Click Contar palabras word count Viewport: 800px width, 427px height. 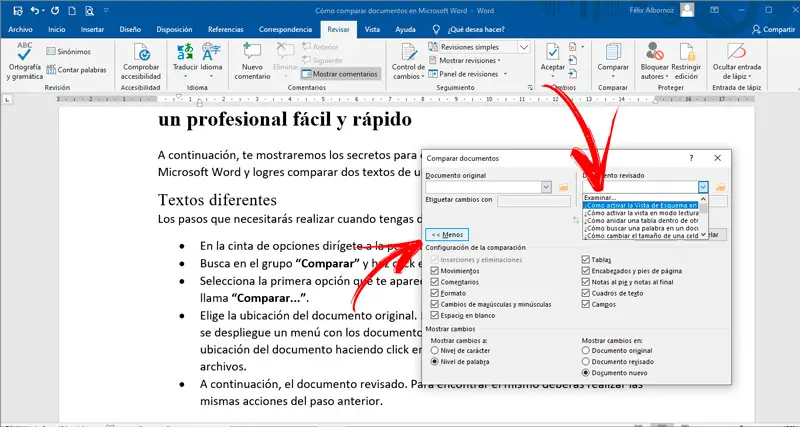pyautogui.click(x=76, y=69)
